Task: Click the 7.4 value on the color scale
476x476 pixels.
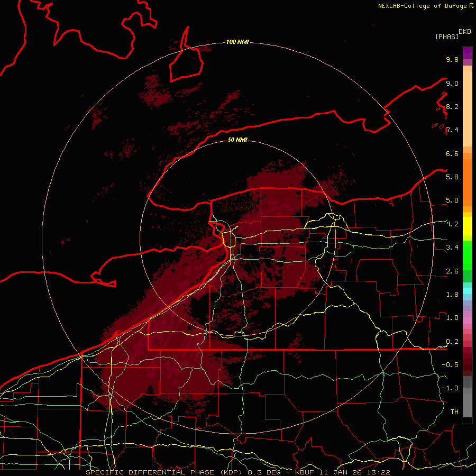Action: 452,130
